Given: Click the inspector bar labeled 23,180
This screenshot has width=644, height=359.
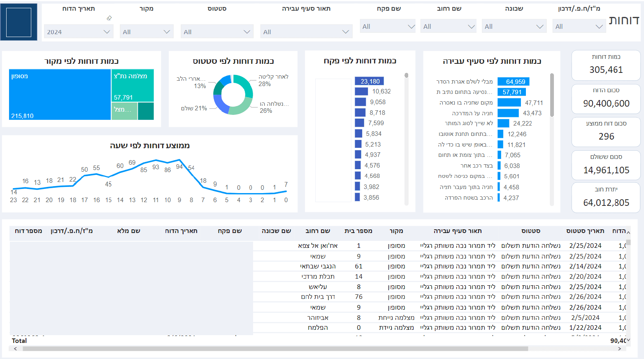Looking at the screenshot, I should (x=369, y=81).
